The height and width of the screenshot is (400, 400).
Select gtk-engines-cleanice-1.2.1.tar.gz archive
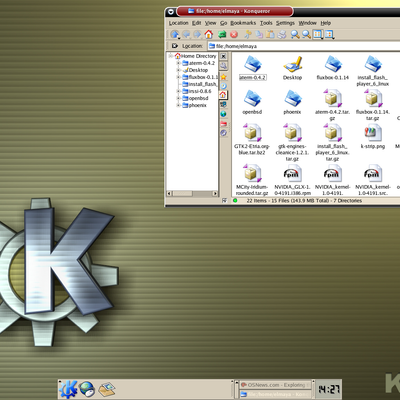click(292, 133)
